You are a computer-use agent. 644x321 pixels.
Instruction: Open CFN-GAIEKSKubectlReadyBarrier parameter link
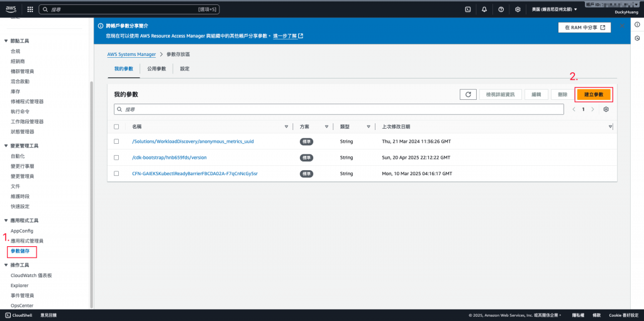(x=195, y=173)
